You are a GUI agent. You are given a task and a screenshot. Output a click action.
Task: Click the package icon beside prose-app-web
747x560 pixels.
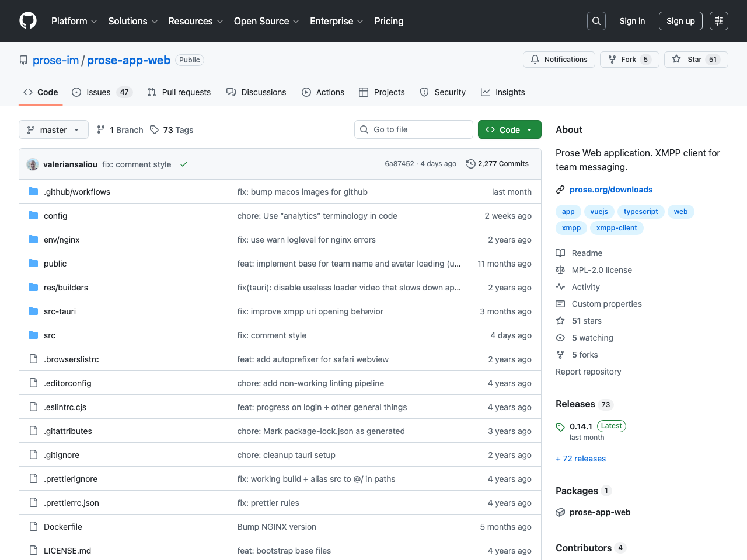[x=560, y=512]
